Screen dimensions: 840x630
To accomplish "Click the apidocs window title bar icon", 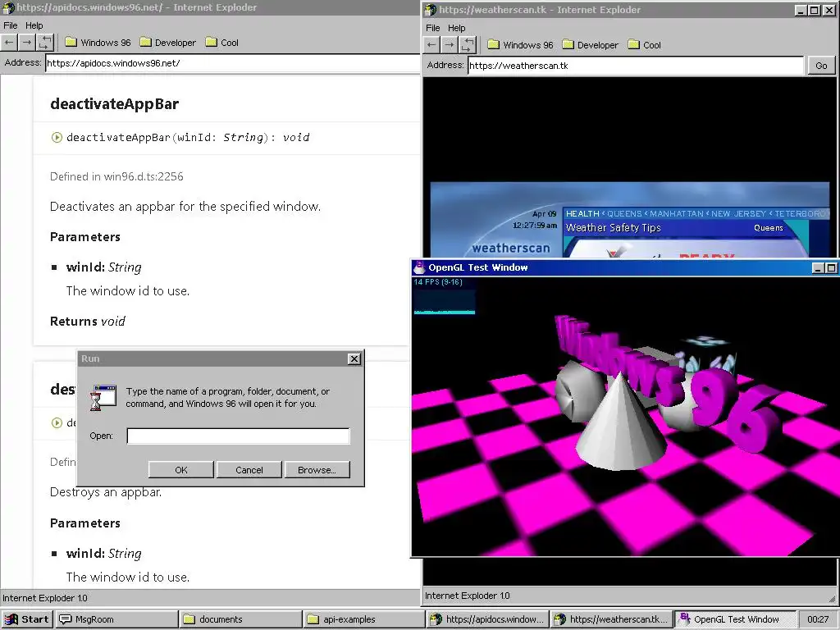I will click(8, 7).
